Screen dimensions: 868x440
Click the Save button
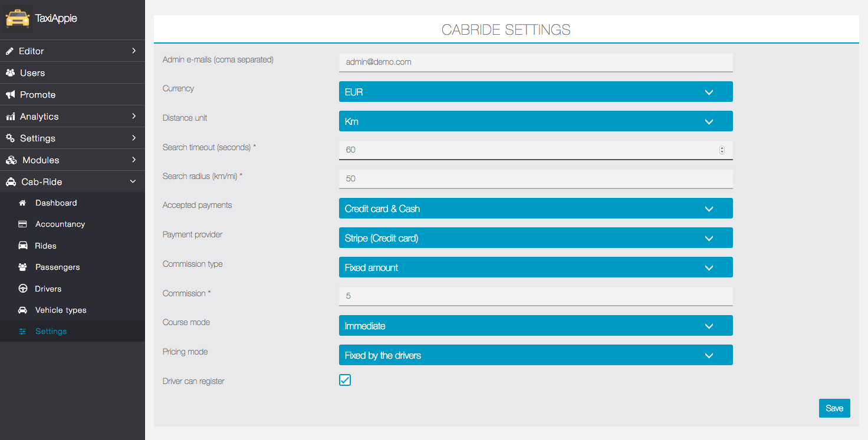pyautogui.click(x=834, y=408)
